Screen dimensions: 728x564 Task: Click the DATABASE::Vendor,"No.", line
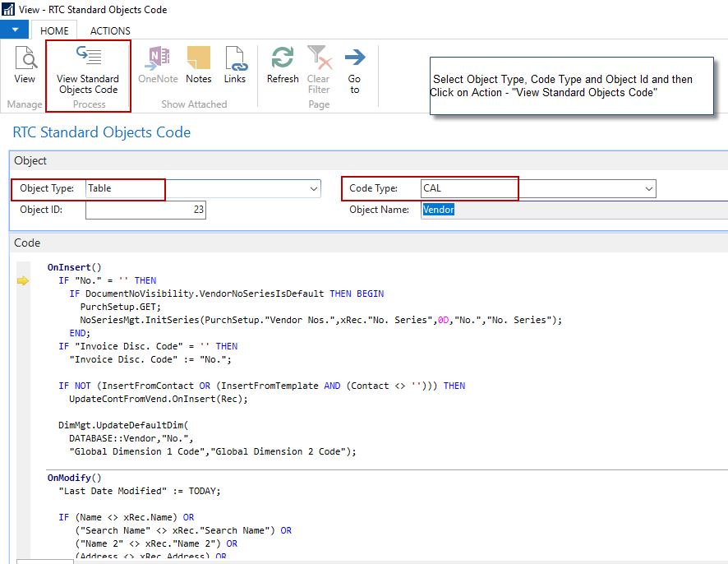coord(131,438)
